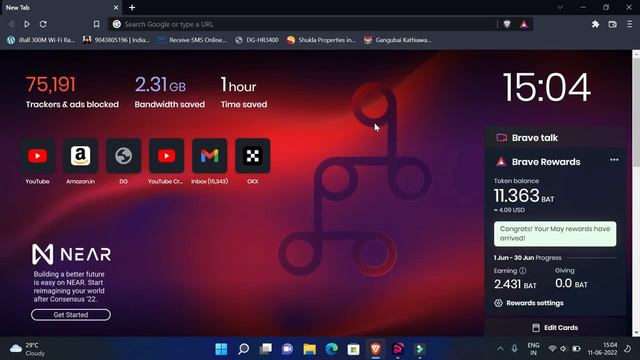Open the Brave Wallet icon in toolbar
Image resolution: width=640 pixels, height=360 pixels.
coord(612,24)
